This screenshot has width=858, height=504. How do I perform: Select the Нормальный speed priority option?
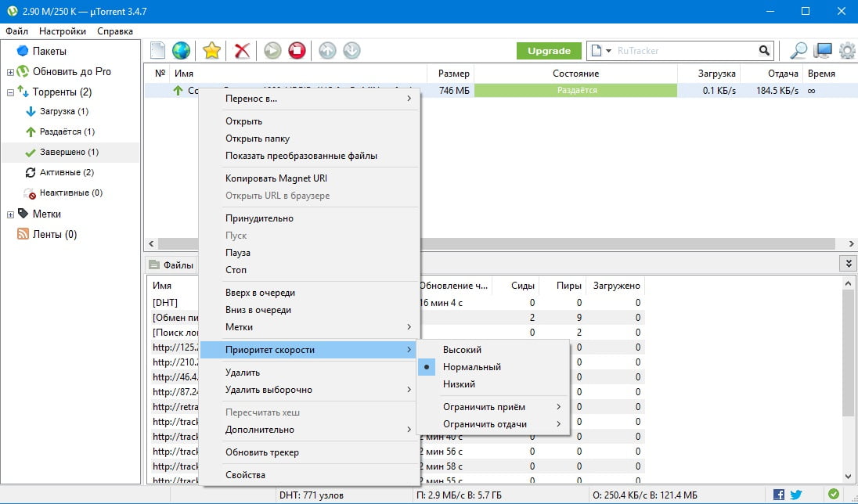click(471, 367)
